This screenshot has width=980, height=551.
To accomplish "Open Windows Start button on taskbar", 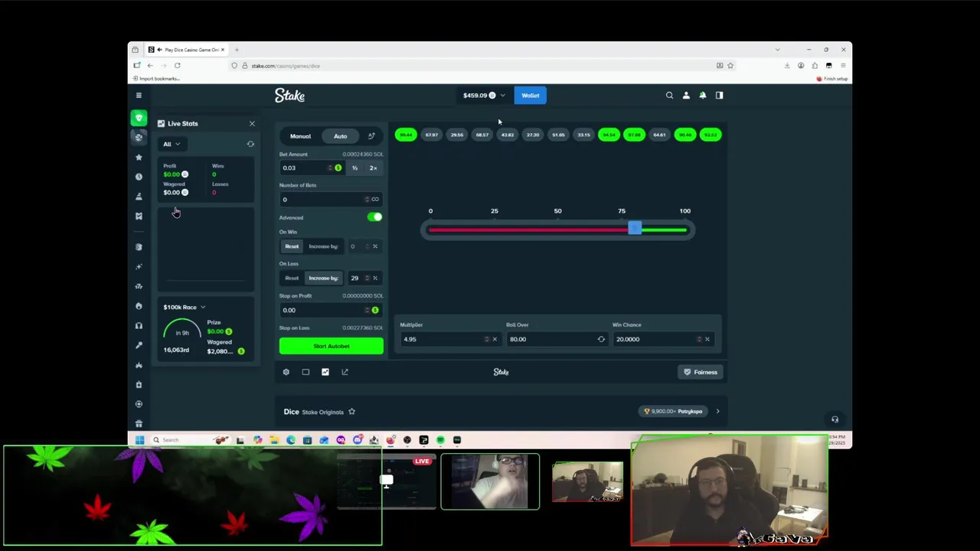I will point(139,440).
